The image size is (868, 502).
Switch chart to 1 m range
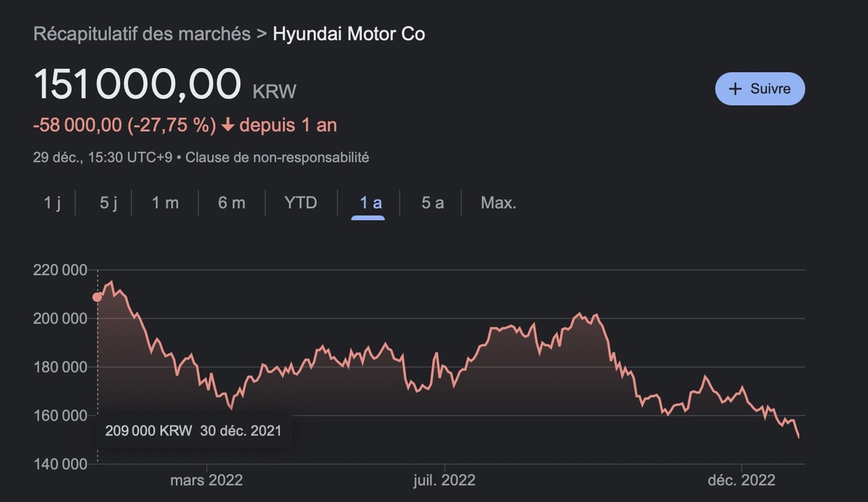click(x=165, y=203)
